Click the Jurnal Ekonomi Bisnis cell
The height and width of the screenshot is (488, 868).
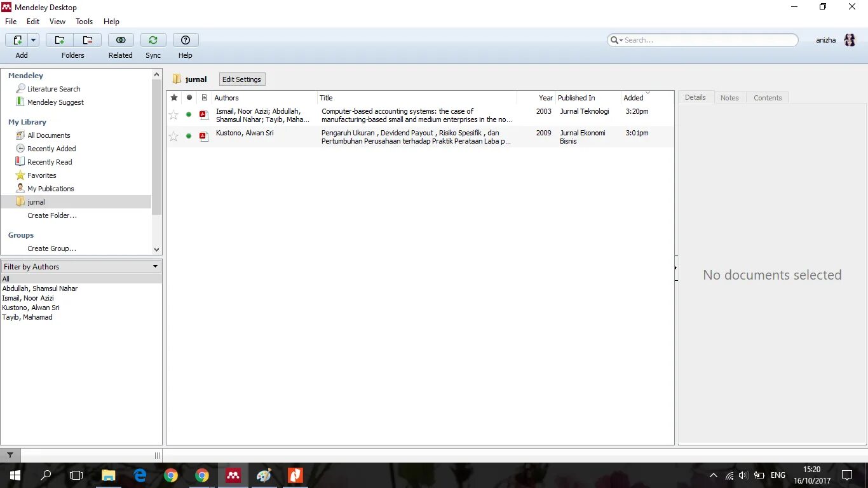(583, 137)
